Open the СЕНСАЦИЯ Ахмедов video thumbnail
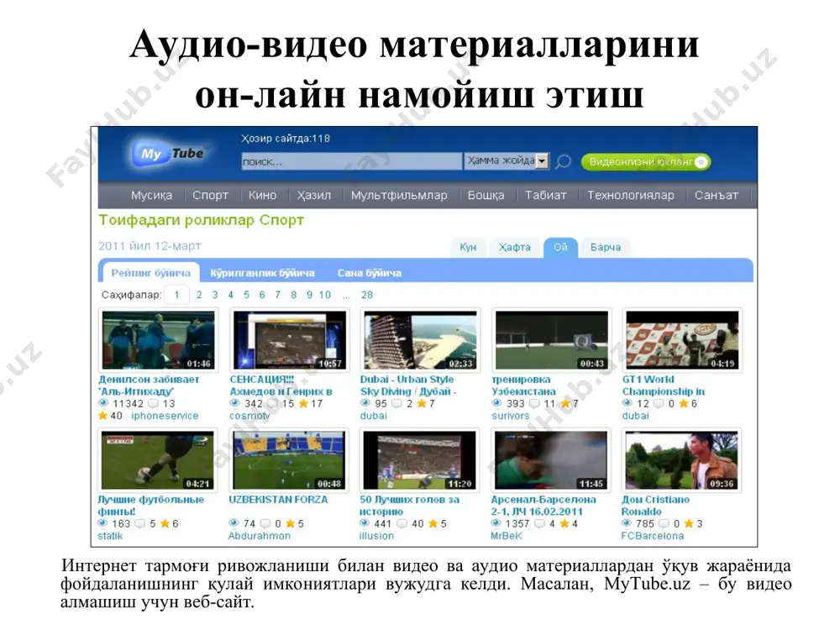840x630 pixels. pyautogui.click(x=289, y=339)
